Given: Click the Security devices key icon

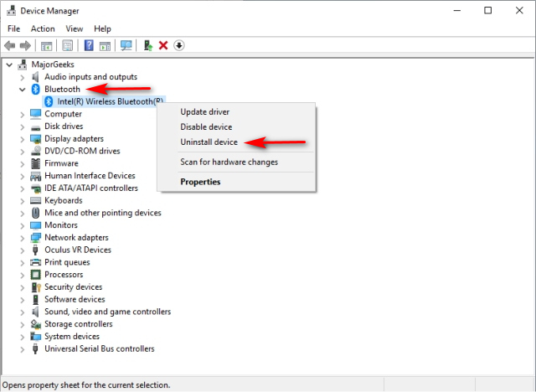Looking at the screenshot, I should point(36,287).
